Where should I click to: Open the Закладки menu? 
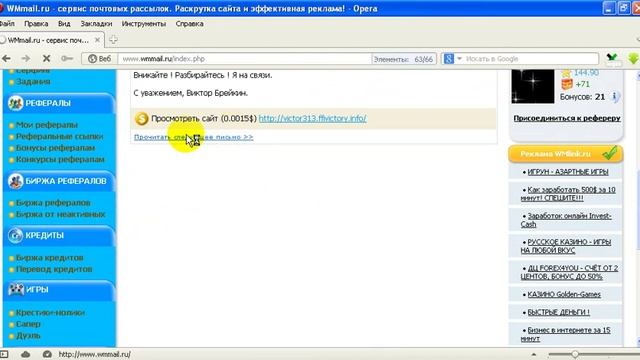click(x=96, y=24)
